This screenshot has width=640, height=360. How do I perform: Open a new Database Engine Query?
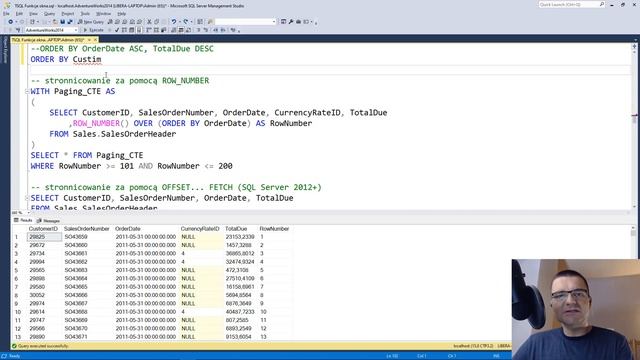(x=110, y=22)
